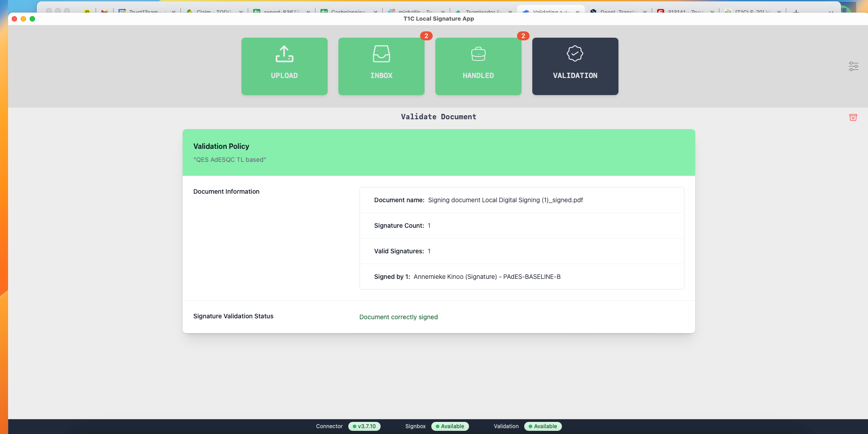The image size is (868, 434).
Task: Click the "Signed by 1: Annemieke Kinoo" row
Action: tap(522, 277)
